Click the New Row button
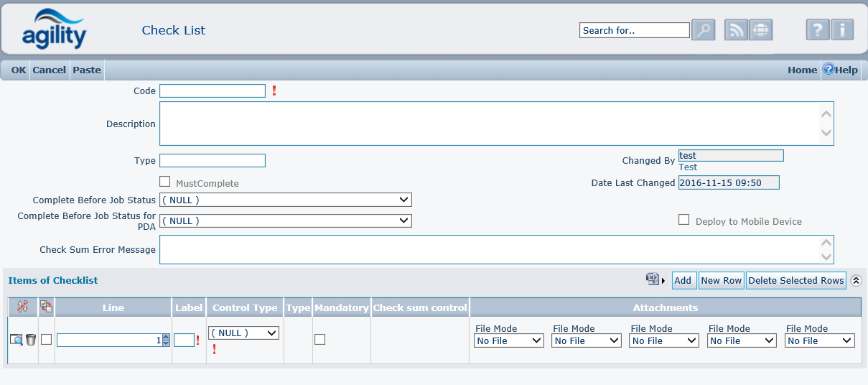 (x=721, y=280)
